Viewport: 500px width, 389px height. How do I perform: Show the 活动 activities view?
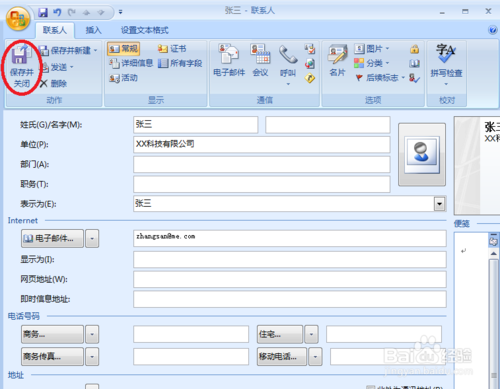pos(123,78)
